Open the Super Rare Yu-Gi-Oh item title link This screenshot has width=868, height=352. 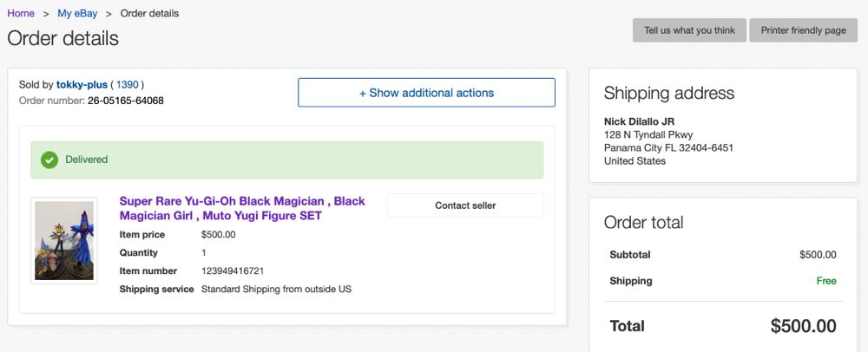pyautogui.click(x=242, y=208)
